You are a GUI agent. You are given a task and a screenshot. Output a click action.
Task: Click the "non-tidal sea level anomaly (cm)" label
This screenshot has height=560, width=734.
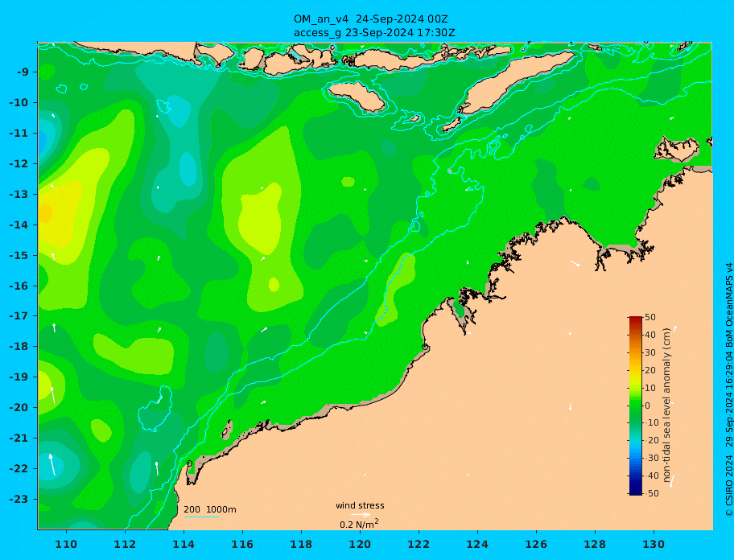click(x=667, y=406)
